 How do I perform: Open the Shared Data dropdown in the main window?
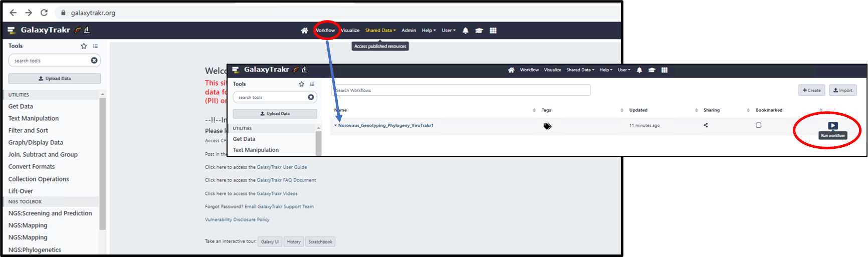pyautogui.click(x=380, y=31)
